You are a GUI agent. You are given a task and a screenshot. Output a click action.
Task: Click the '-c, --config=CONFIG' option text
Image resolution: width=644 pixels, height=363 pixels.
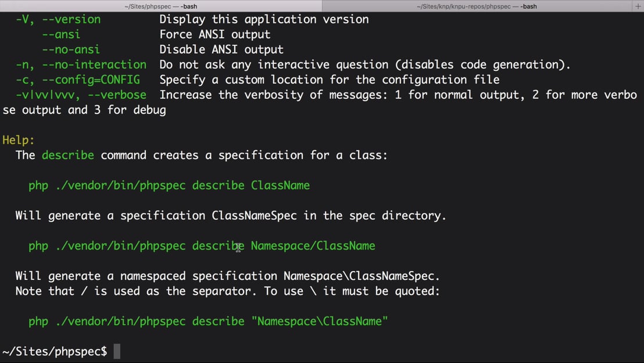tap(78, 80)
